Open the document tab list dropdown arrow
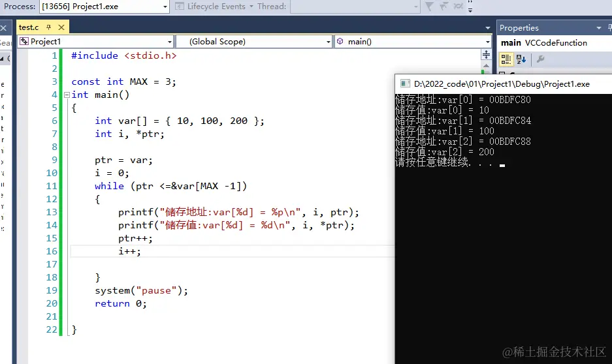 pos(487,28)
